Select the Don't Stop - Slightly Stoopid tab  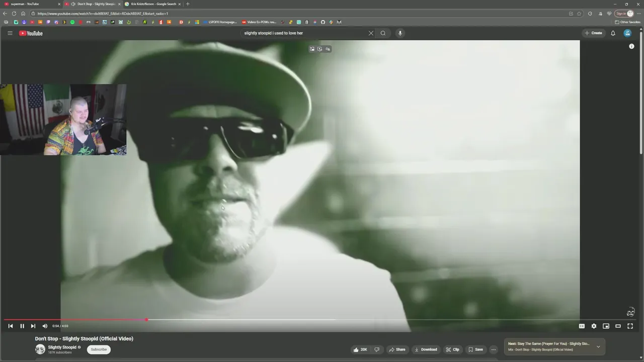[x=93, y=4]
